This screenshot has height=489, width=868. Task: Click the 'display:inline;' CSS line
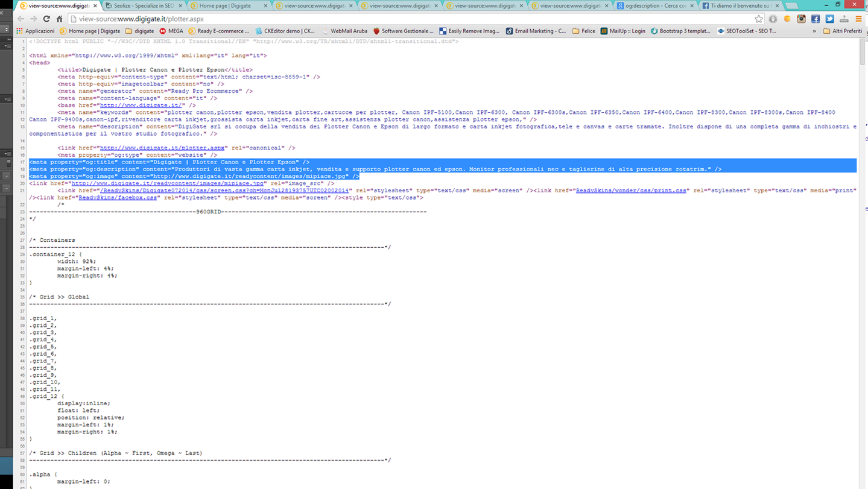(x=84, y=403)
